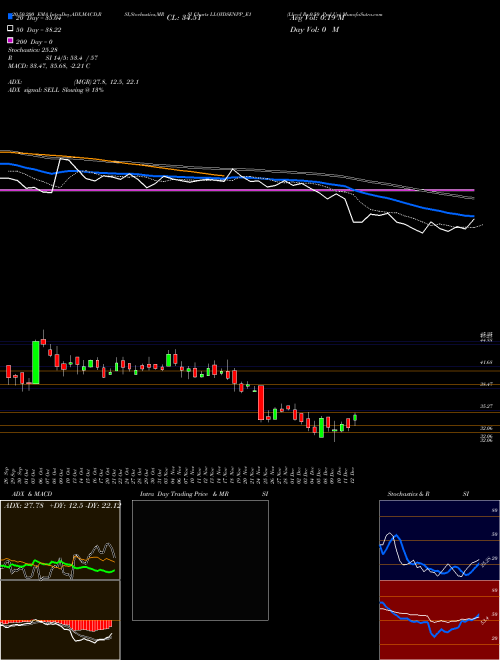
Task: Click the 'Stochastics: 23.28' reading
Action: click(32, 50)
